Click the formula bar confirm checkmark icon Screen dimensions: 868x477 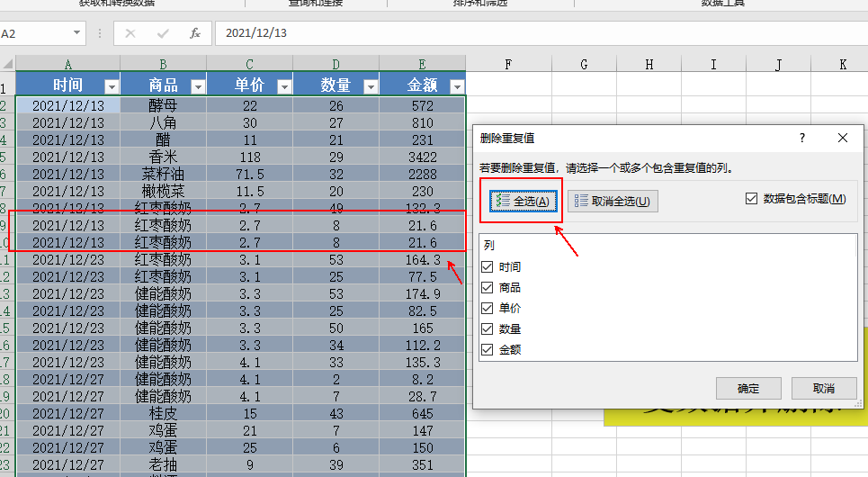coord(163,33)
